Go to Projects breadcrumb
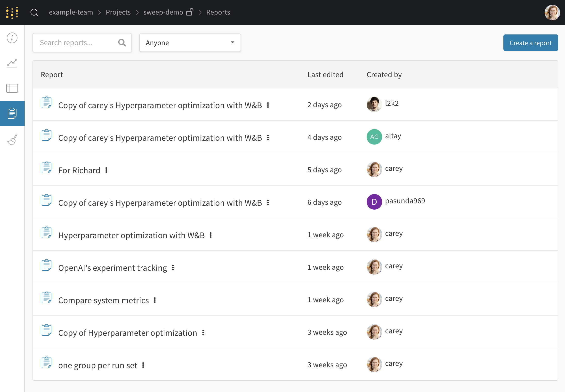The height and width of the screenshot is (392, 565). pyautogui.click(x=118, y=12)
